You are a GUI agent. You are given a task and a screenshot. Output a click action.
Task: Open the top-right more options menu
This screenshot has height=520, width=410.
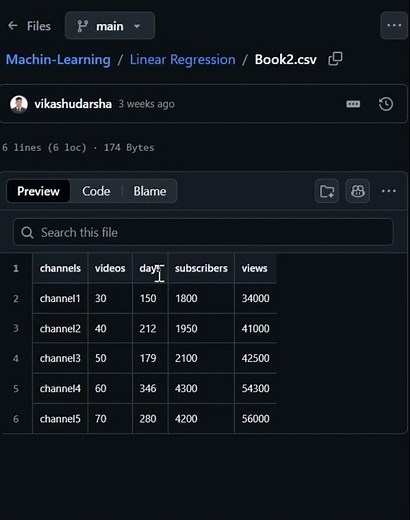pos(394,26)
